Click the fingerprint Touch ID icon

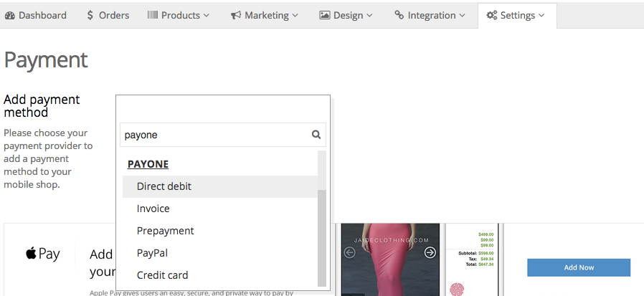(458, 290)
